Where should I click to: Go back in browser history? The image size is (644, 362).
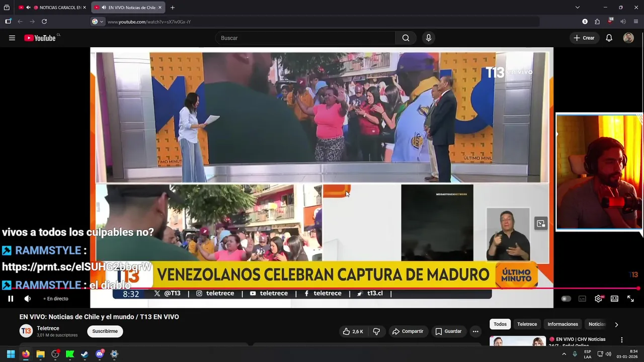(20, 22)
